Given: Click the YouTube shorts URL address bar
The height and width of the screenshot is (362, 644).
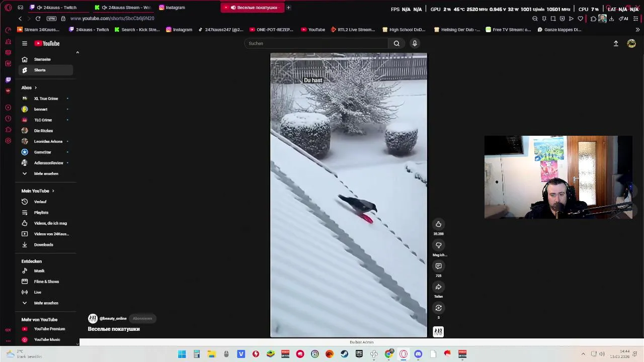Looking at the screenshot, I should tap(112, 19).
